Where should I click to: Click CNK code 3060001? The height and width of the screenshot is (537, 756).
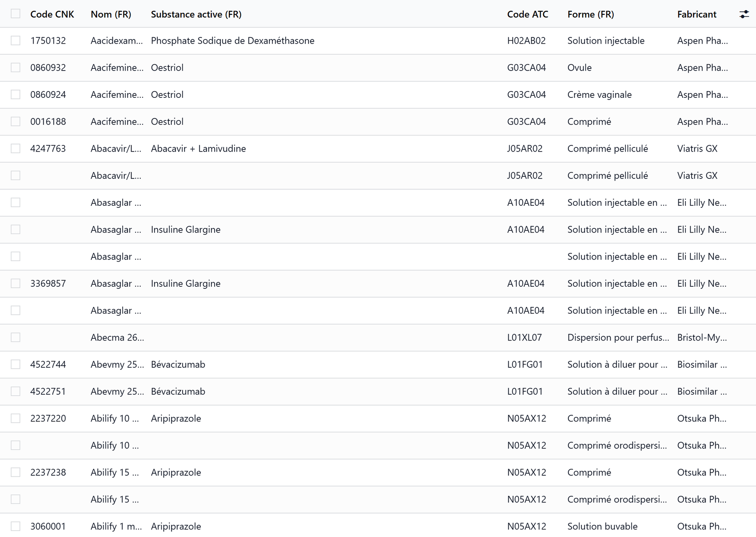pos(48,527)
